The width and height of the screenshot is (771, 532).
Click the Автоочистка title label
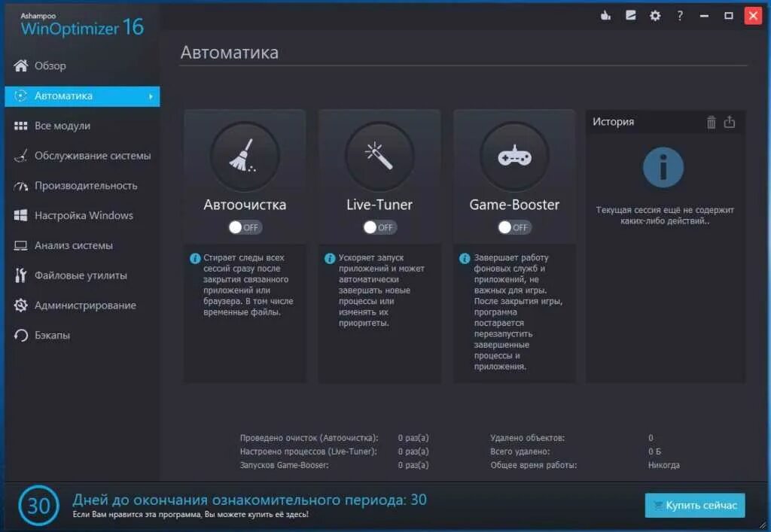245,205
